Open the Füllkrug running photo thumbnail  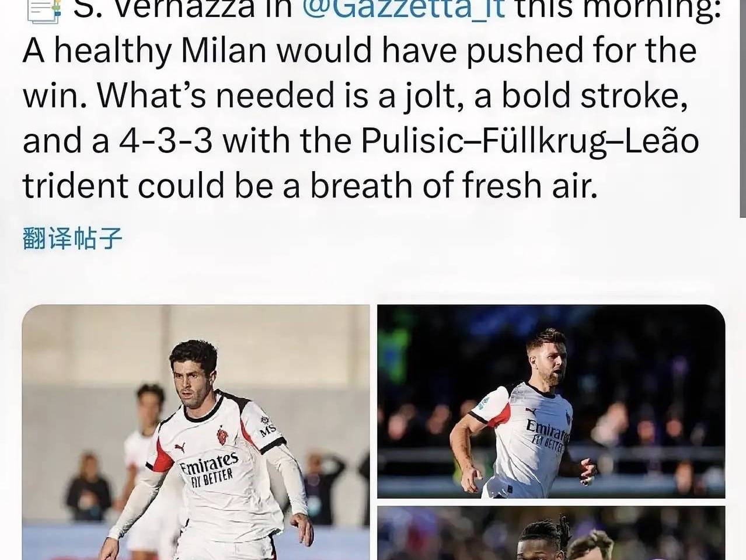(x=551, y=401)
